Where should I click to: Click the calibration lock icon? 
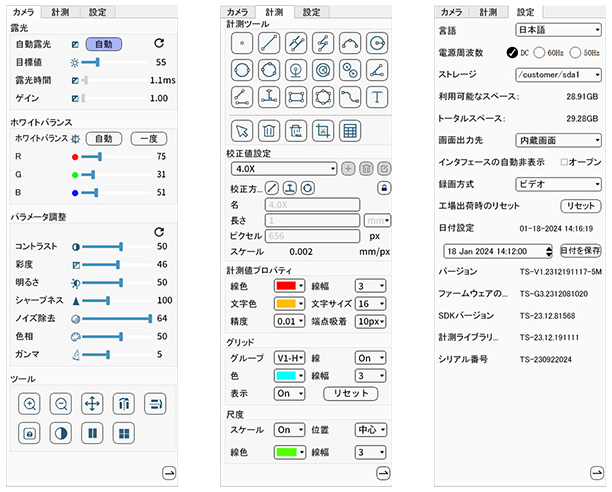[x=383, y=187]
